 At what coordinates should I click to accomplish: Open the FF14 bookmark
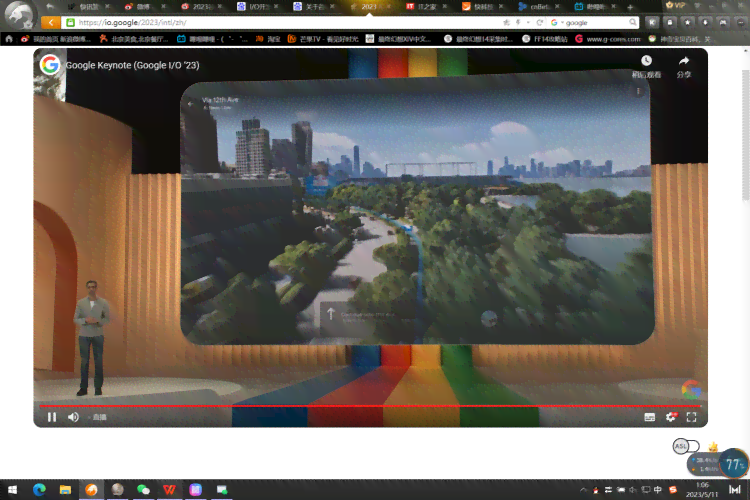545,39
